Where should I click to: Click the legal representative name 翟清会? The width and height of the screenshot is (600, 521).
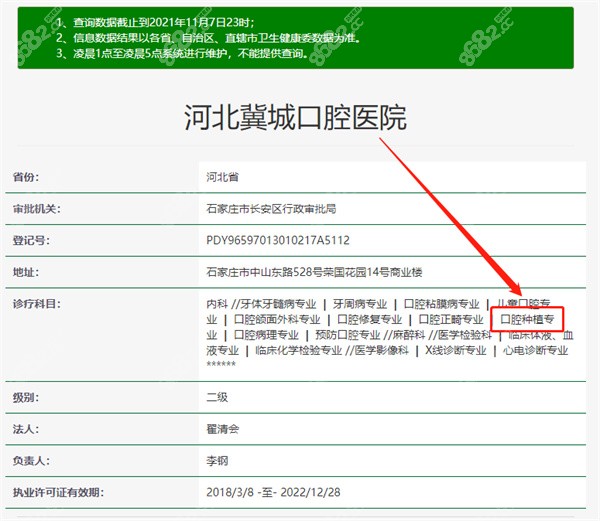pos(222,429)
